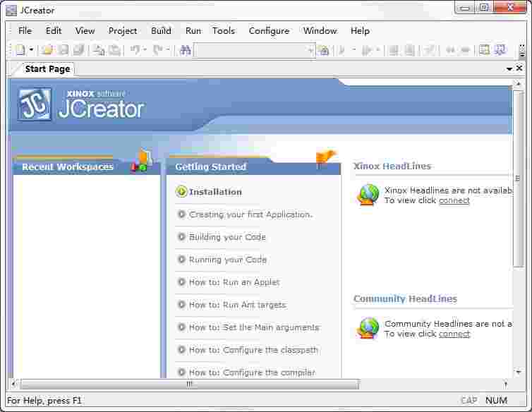
Task: Click the New file toolbar icon
Action: [x=20, y=50]
